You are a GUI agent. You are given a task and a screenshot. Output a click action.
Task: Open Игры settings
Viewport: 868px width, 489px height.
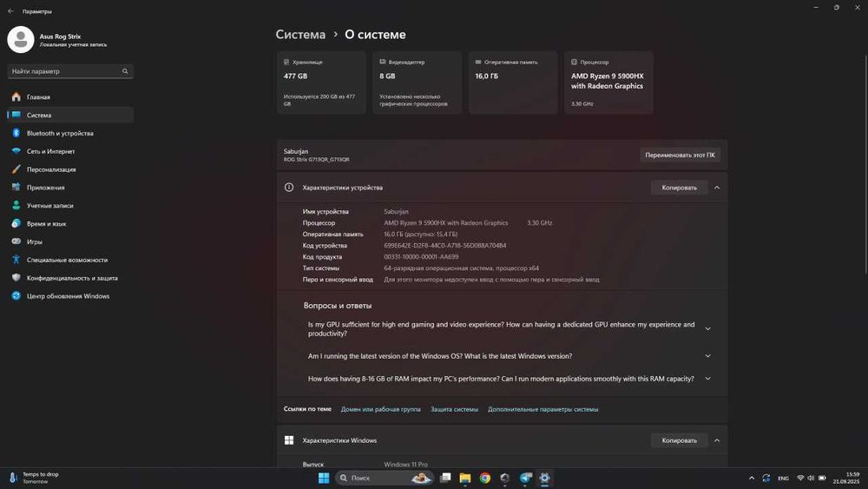point(70,242)
